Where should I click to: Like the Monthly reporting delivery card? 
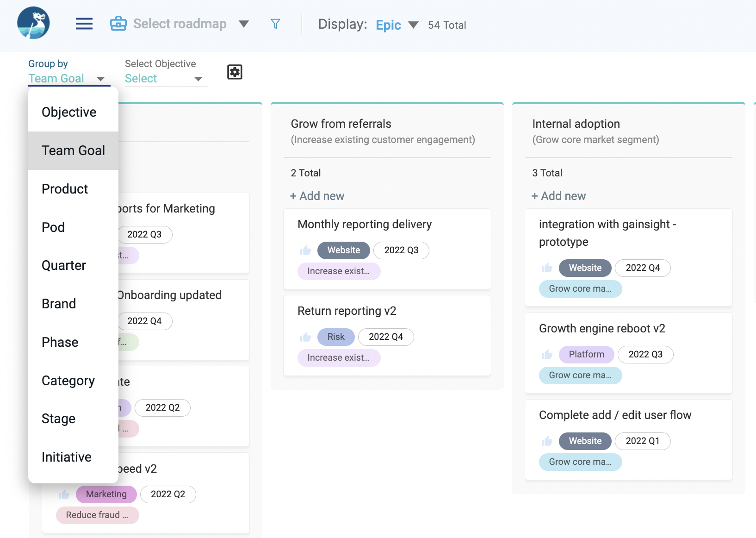[305, 250]
